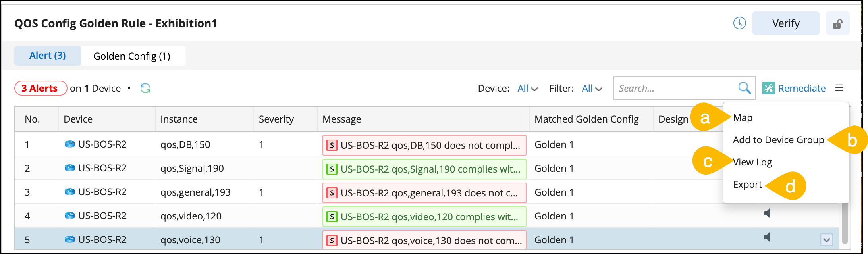Click the Remediate wrench icon
This screenshot has width=868, height=254.
pos(769,88)
